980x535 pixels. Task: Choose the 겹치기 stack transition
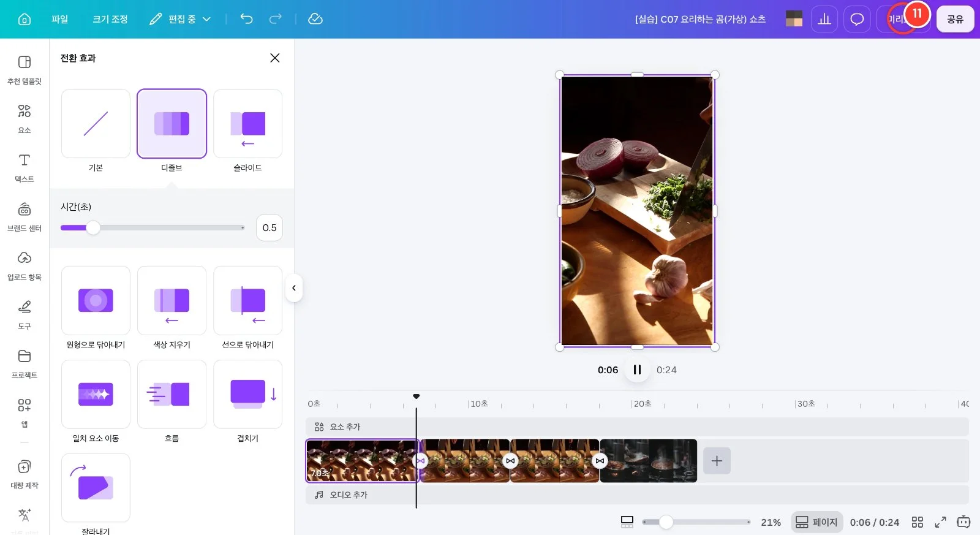point(247,394)
